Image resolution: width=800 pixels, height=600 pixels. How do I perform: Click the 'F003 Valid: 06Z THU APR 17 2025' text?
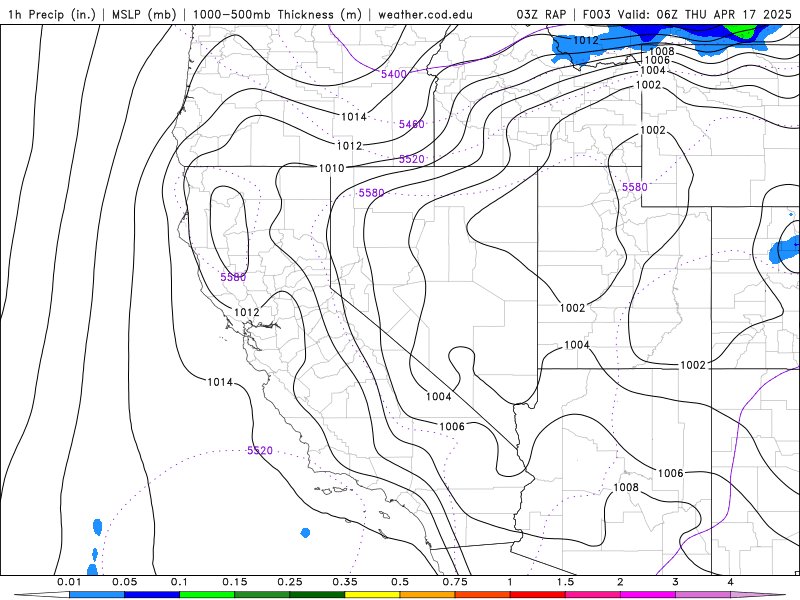click(x=687, y=15)
